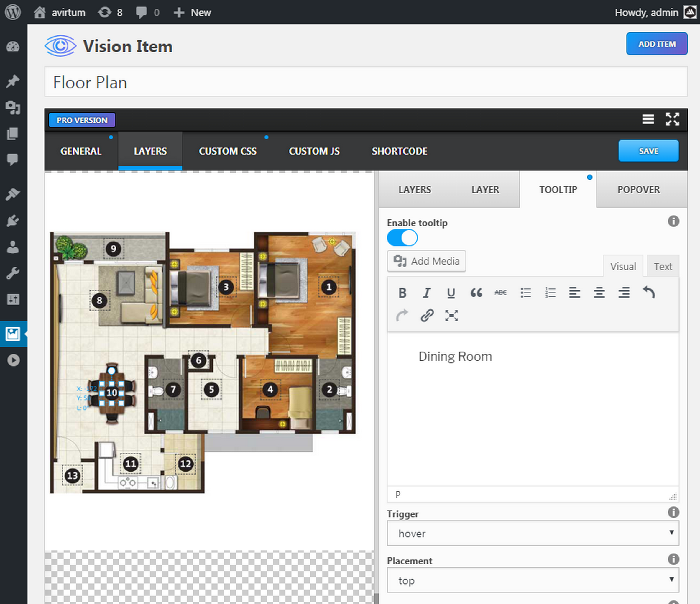Show info for Placement option
The width and height of the screenshot is (700, 604).
click(x=673, y=559)
